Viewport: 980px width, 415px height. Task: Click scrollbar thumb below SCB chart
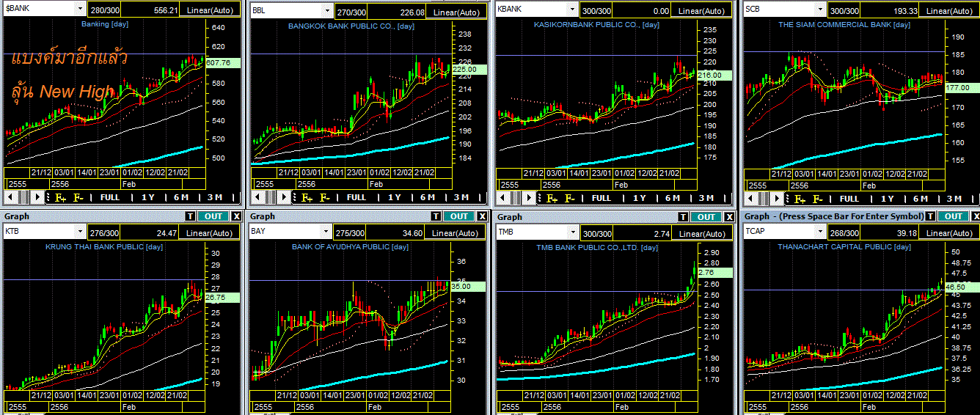click(x=763, y=198)
